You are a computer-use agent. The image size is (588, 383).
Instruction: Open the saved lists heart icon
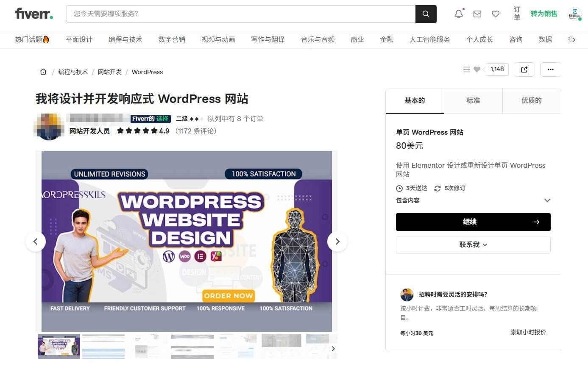click(496, 14)
